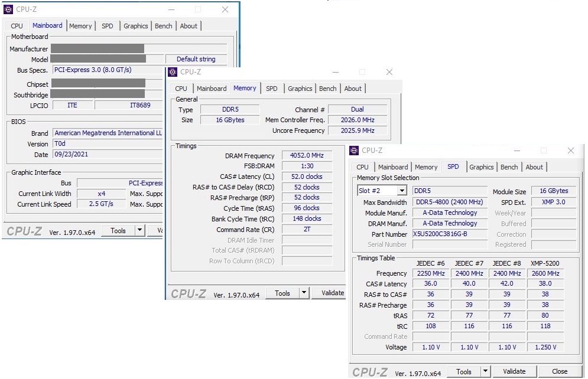Click the Part Number field showing X5U5200C3816G-B
The image size is (588, 379).
click(450, 234)
